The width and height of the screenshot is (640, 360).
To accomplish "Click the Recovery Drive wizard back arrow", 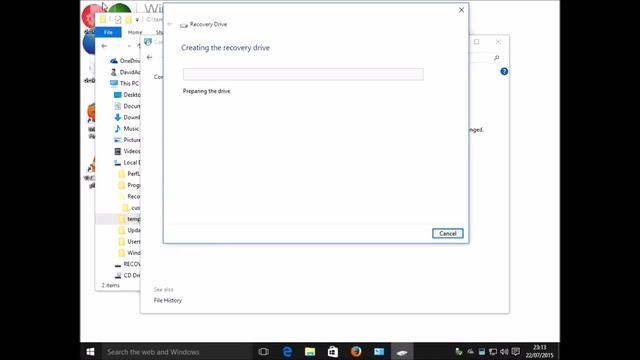I will coord(170,24).
